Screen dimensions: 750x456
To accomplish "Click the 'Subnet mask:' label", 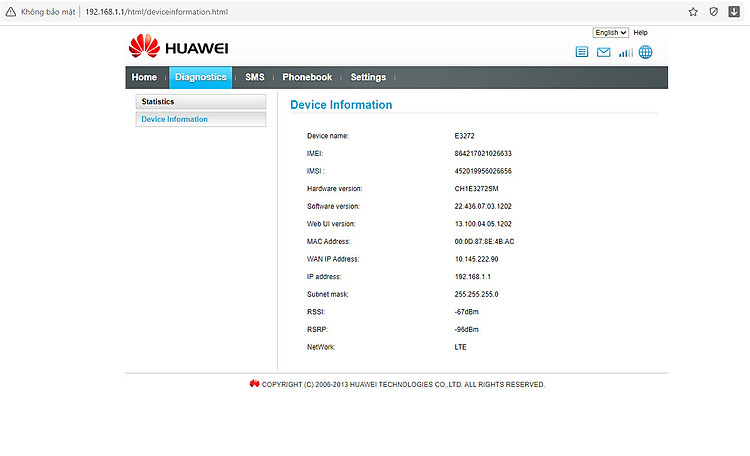I will (x=328, y=294).
